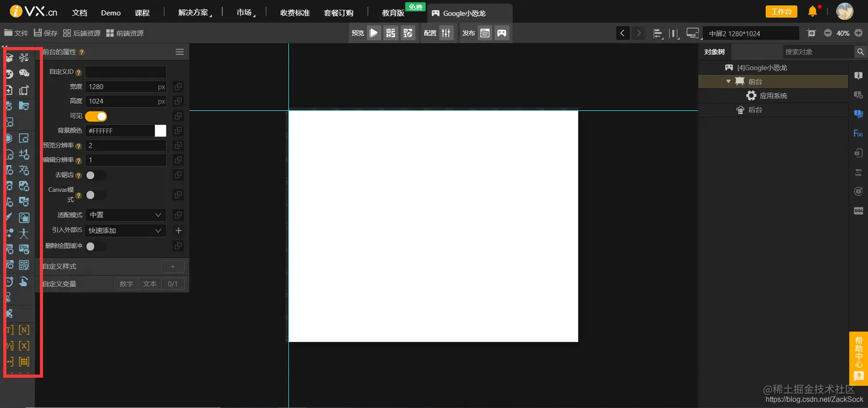Screen dimensions: 868x408
Task: Open the 课程 menu item
Action: point(142,13)
